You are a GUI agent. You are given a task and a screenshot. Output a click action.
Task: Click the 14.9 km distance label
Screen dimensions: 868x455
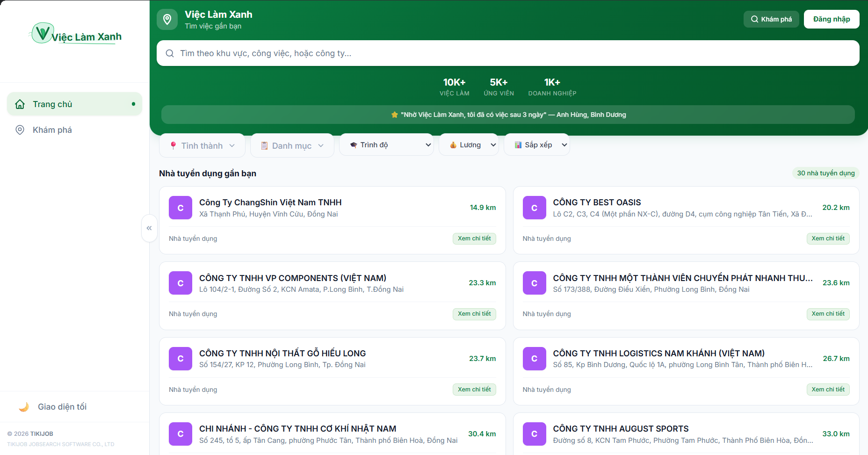483,208
